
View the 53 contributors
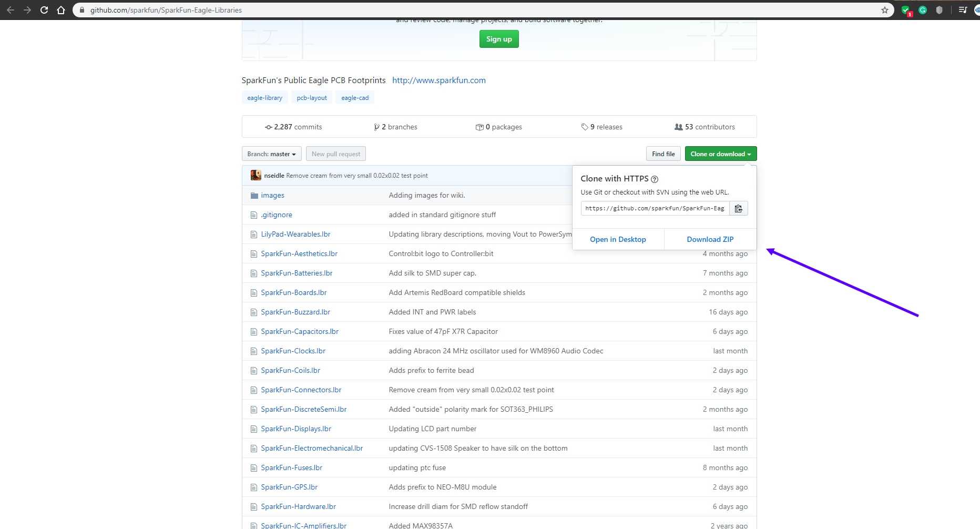click(705, 127)
